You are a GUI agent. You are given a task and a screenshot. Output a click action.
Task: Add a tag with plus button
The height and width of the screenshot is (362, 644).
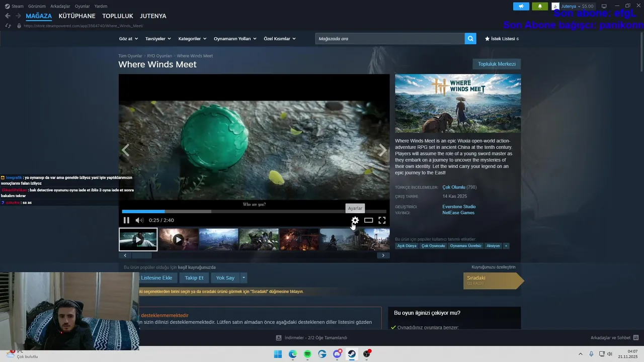[x=506, y=246]
